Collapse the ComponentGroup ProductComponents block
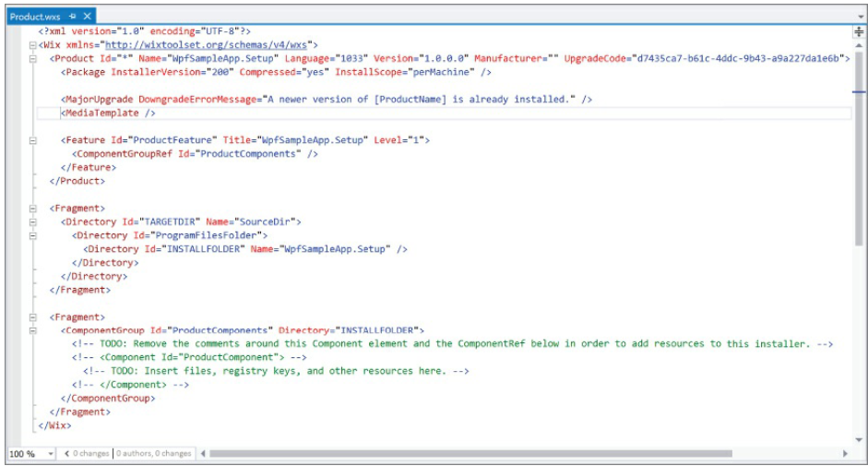Screen dimensions: 868x466 33,330
